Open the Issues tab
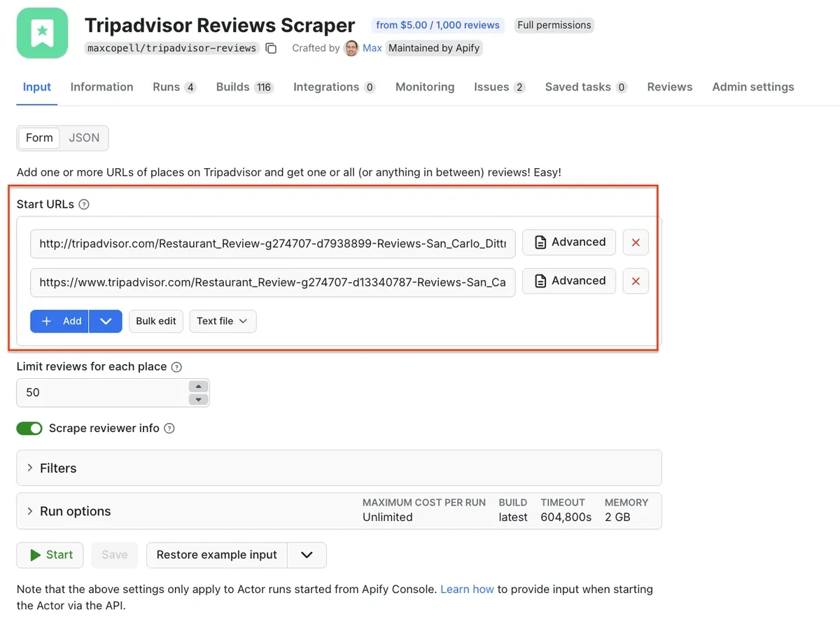 click(x=500, y=87)
